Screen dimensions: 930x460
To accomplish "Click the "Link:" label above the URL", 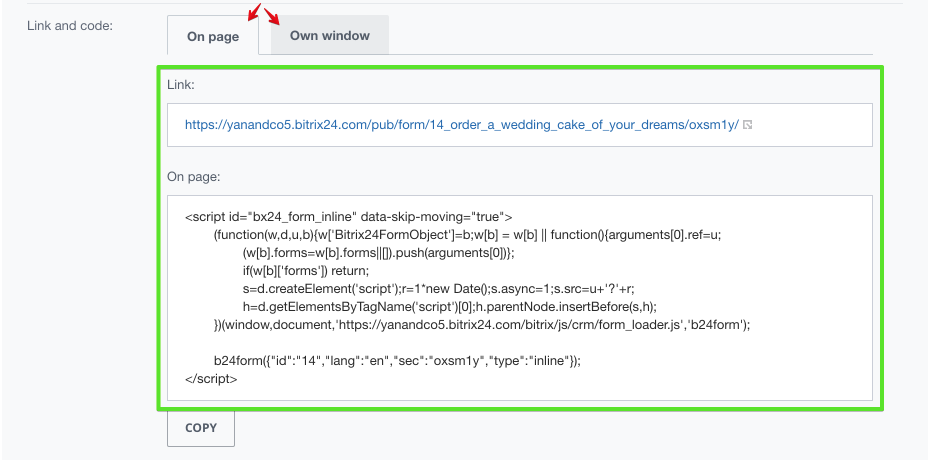I will pyautogui.click(x=181, y=85).
